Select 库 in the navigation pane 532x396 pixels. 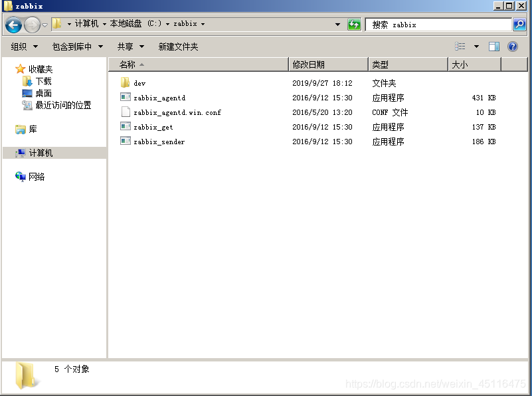[33, 130]
